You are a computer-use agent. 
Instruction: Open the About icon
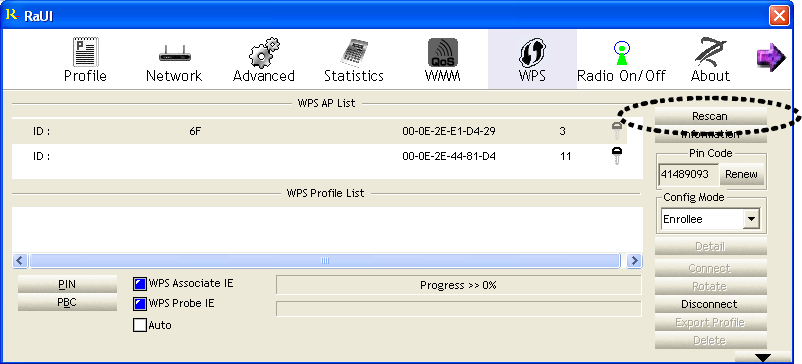[x=710, y=52]
